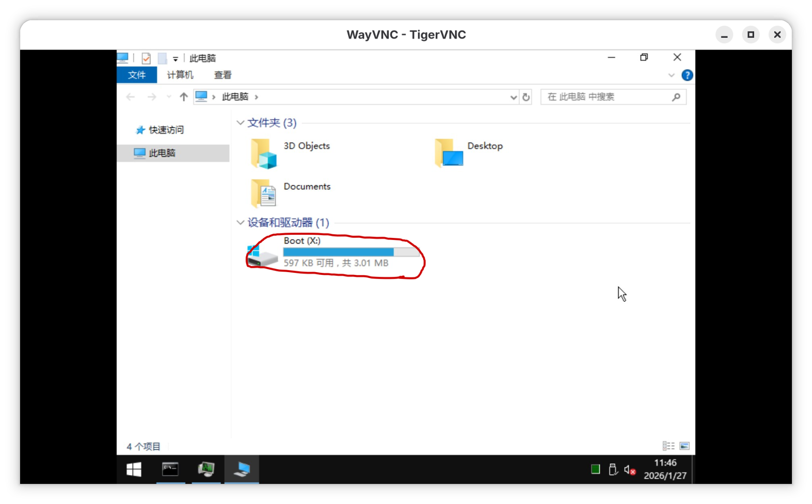Open the command prompt taskbar icon
812x504 pixels.
coord(170,469)
